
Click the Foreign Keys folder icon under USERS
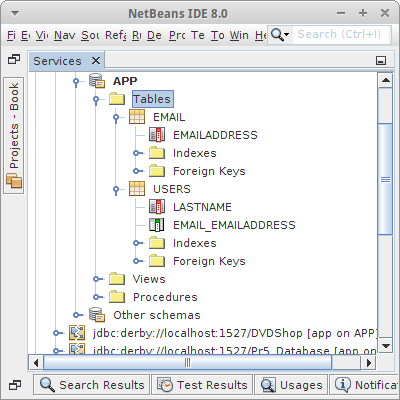click(157, 261)
